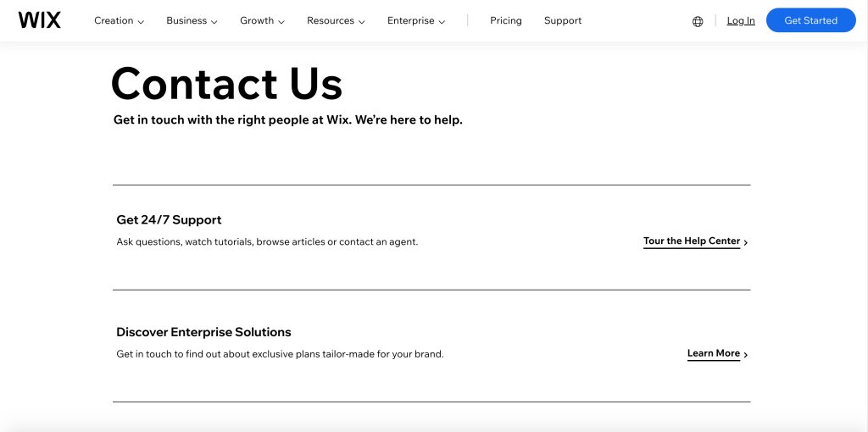868x432 pixels.
Task: Click the arrow beside Tour the Help Center
Action: pos(745,242)
